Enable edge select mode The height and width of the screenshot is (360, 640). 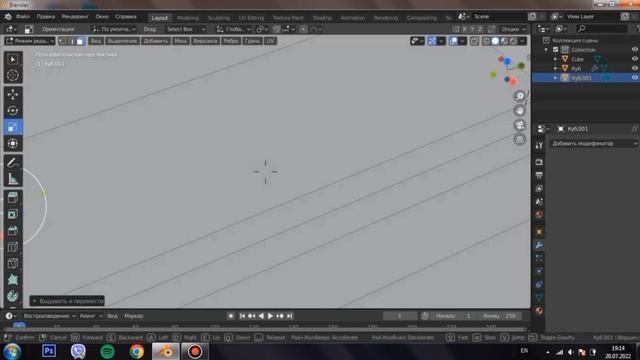pyautogui.click(x=71, y=41)
